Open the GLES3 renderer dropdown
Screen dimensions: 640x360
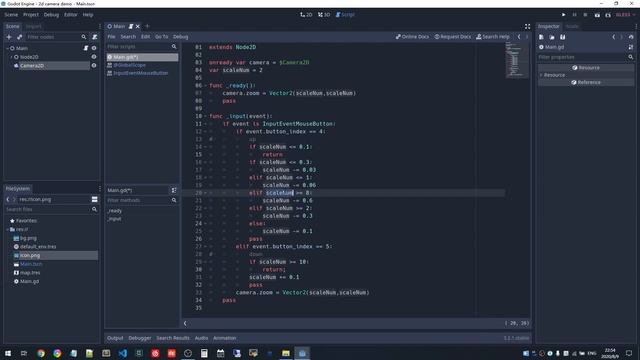pyautogui.click(x=625, y=15)
